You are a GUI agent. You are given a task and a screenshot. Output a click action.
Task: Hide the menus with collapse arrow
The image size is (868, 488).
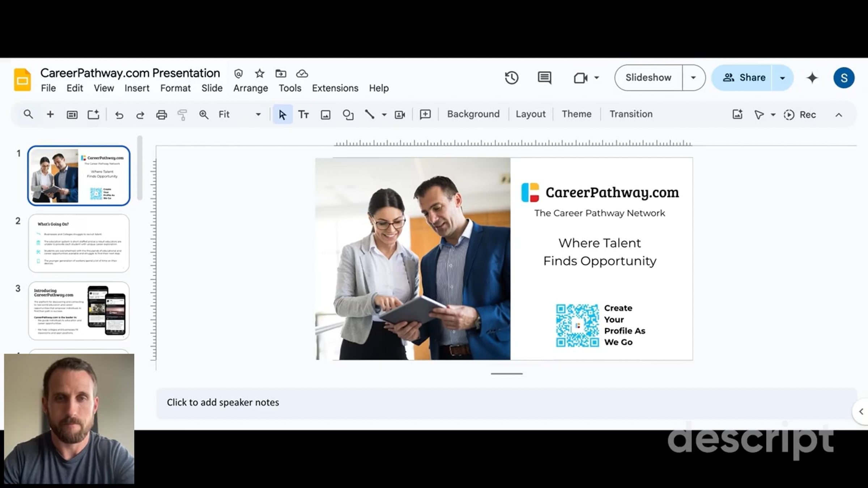839,115
